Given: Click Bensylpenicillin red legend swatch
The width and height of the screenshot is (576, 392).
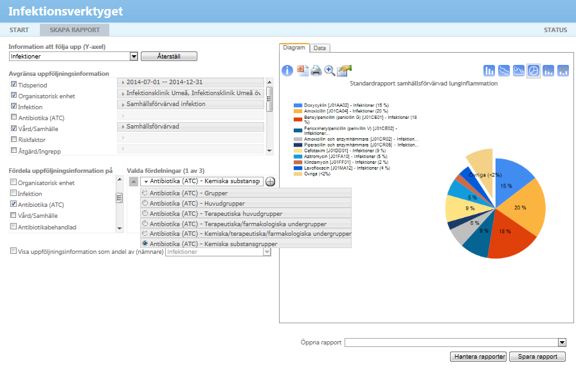Looking at the screenshot, I should (x=298, y=120).
